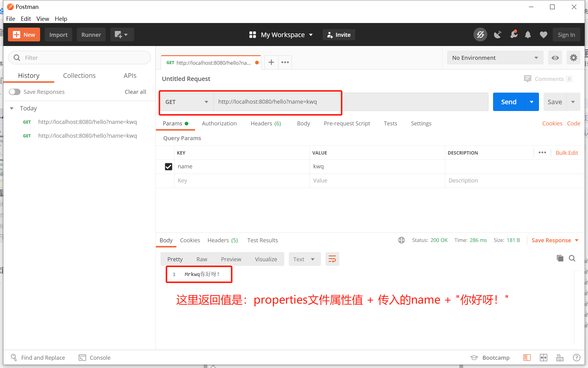Open the Authorization request tab

pos(219,123)
